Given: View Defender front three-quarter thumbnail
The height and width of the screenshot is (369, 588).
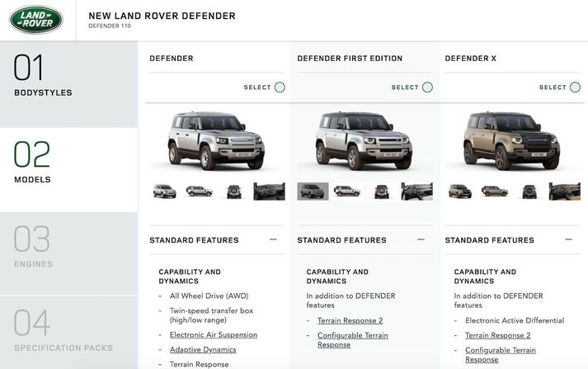Looking at the screenshot, I should tap(165, 192).
